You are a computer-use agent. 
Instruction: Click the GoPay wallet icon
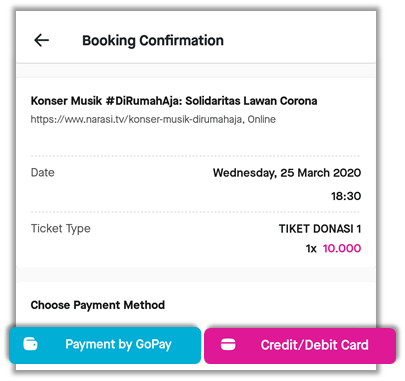click(30, 344)
